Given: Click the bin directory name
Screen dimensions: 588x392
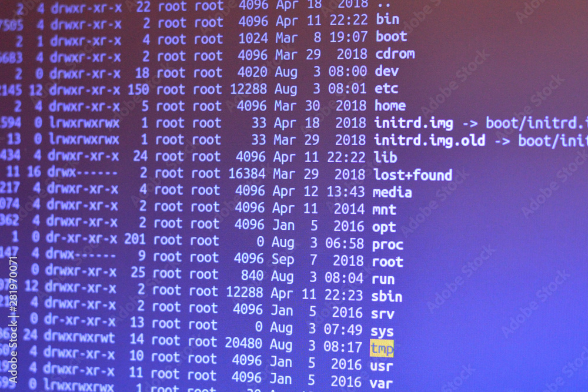Looking at the screenshot, I should coord(387,19).
